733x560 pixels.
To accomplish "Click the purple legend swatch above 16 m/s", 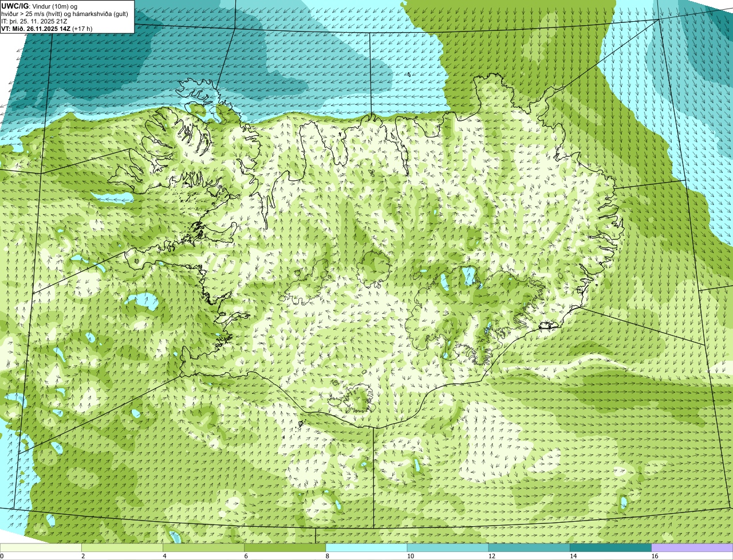I will point(692,548).
